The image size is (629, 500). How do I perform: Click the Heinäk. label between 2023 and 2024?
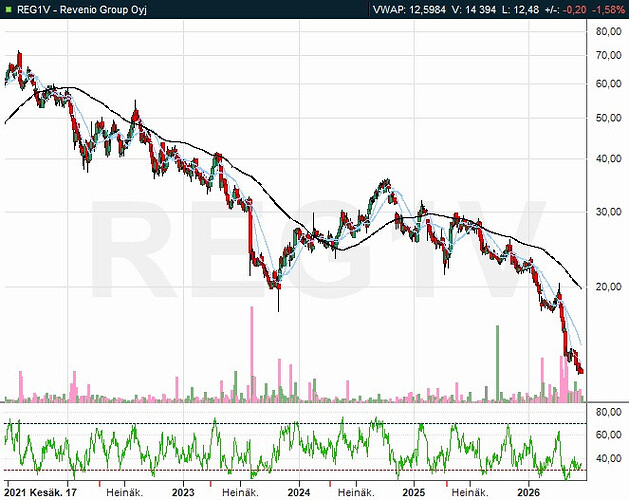240,492
